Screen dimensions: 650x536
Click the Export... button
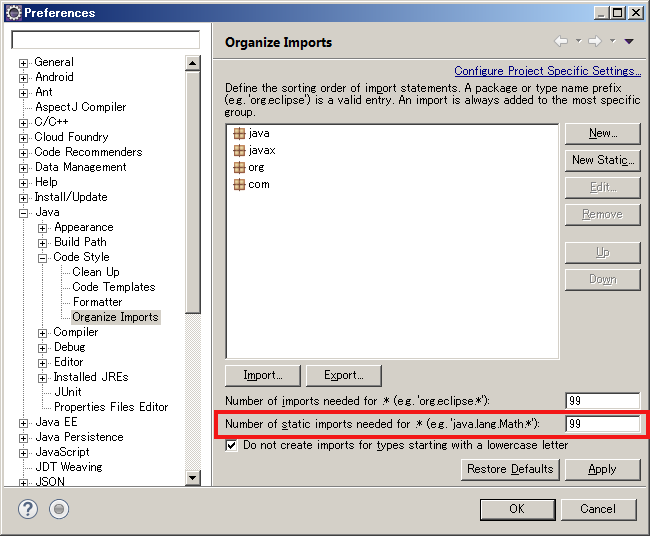pyautogui.click(x=344, y=375)
